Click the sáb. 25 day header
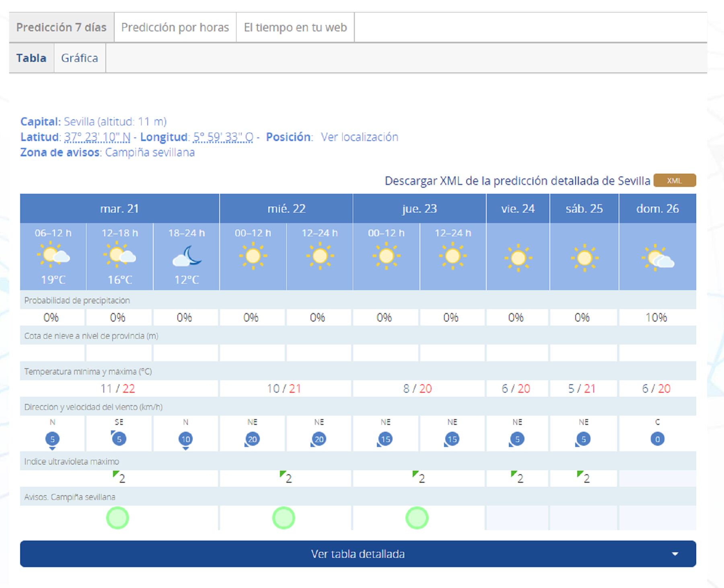Image resolution: width=724 pixels, height=588 pixels. click(584, 209)
